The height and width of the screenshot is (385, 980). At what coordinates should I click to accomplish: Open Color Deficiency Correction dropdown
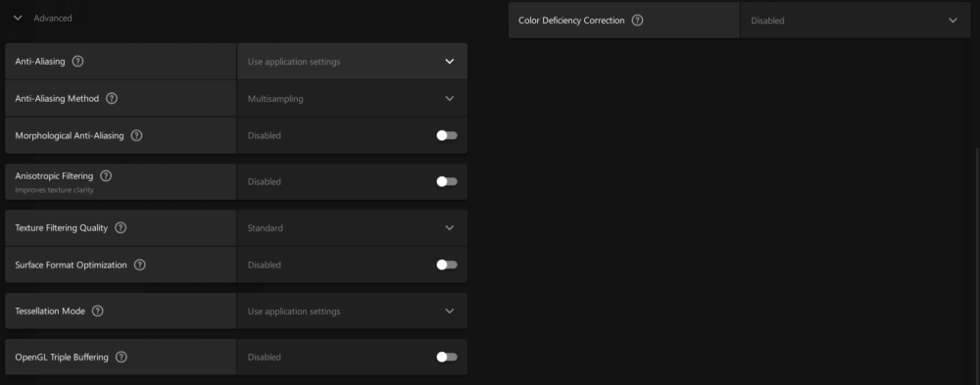856,20
